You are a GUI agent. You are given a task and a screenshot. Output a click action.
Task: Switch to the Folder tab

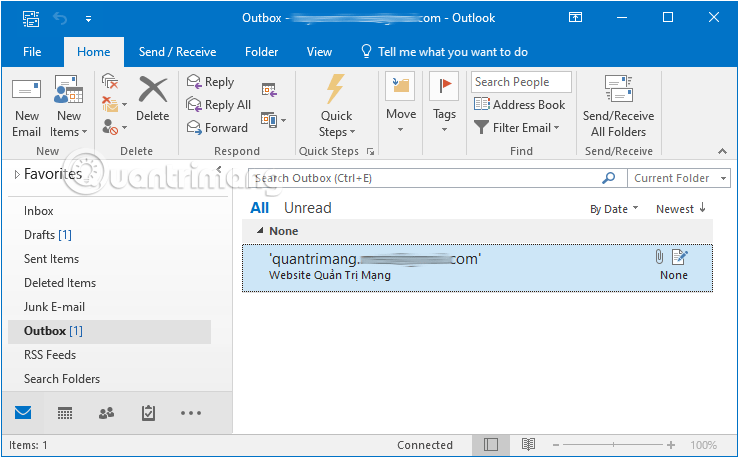click(x=261, y=52)
